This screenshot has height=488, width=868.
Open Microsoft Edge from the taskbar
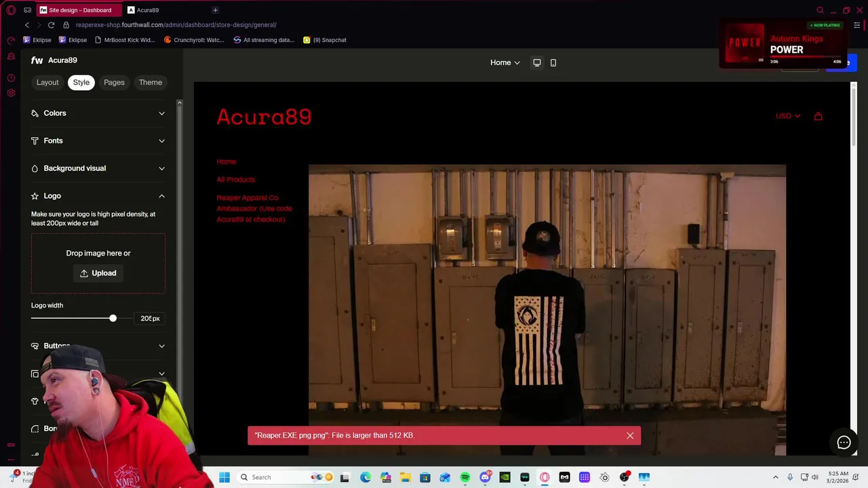tap(366, 477)
